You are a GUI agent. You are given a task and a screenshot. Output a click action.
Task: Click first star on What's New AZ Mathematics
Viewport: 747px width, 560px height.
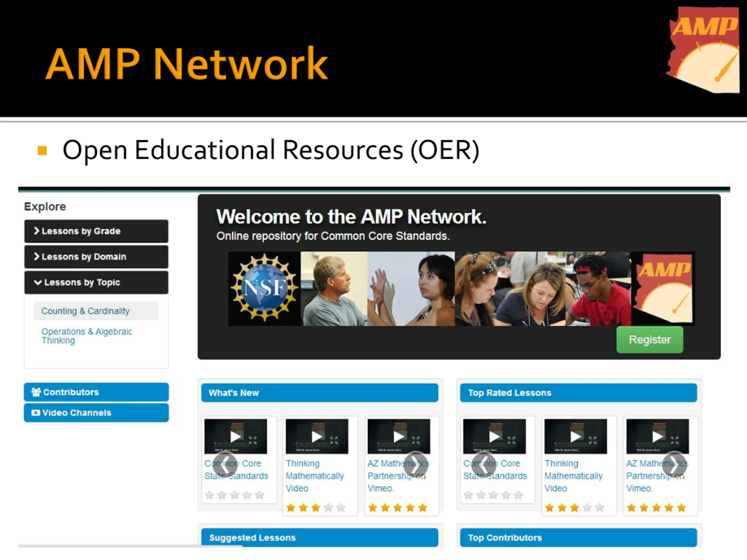pyautogui.click(x=373, y=508)
